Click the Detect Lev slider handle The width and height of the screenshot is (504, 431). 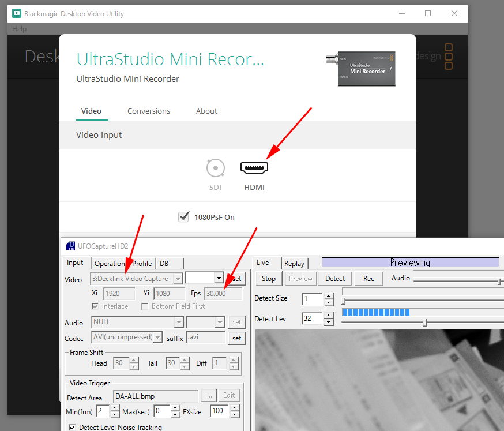424,323
